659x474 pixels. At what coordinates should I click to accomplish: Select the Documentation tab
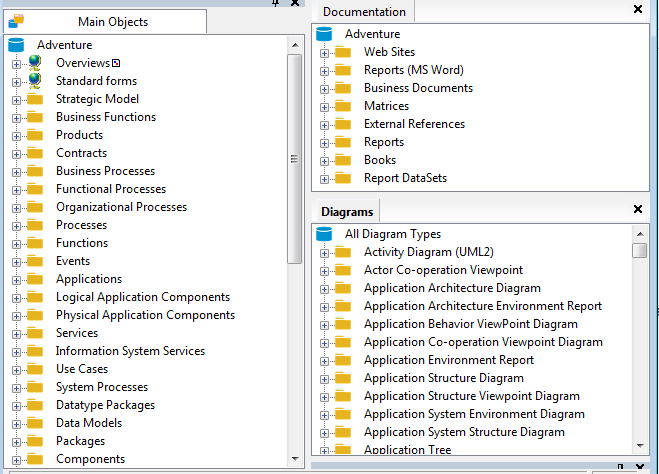pos(364,12)
